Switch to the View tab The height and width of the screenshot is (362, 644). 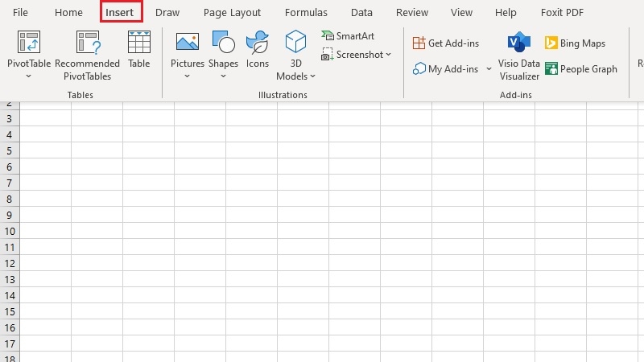coord(461,12)
